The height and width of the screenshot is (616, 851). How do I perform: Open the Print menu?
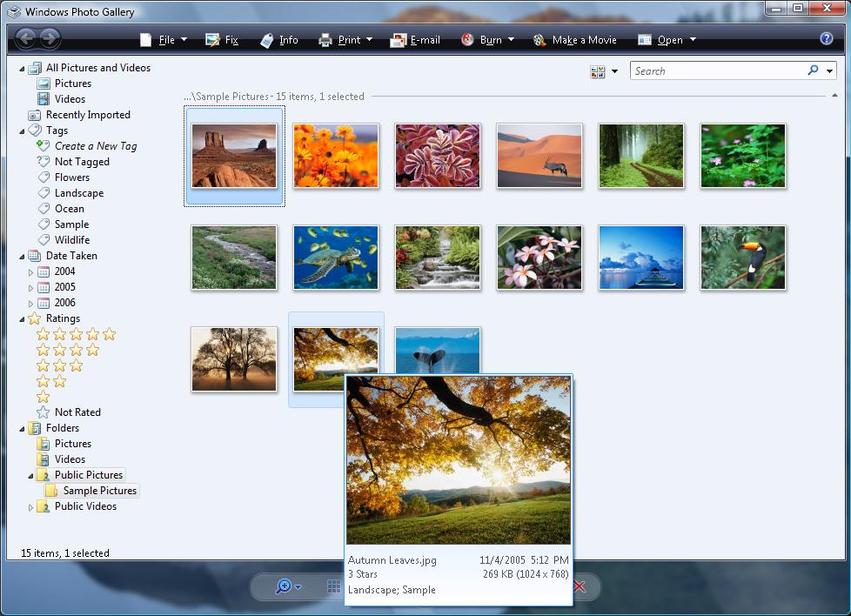point(345,40)
